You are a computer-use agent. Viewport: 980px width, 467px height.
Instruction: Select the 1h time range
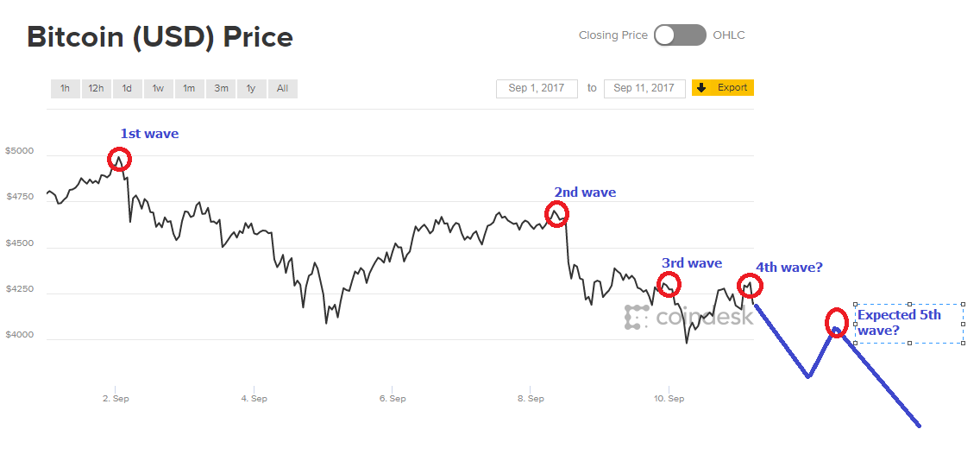click(65, 89)
